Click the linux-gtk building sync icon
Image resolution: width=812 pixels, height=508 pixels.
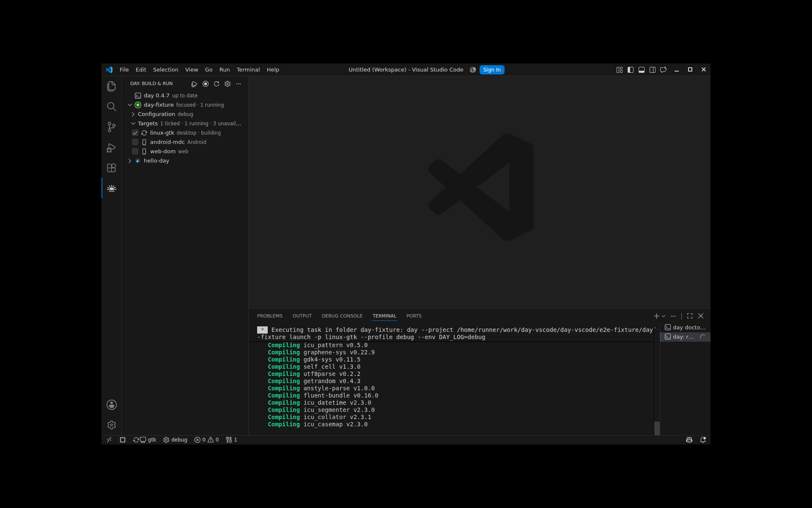[144, 133]
